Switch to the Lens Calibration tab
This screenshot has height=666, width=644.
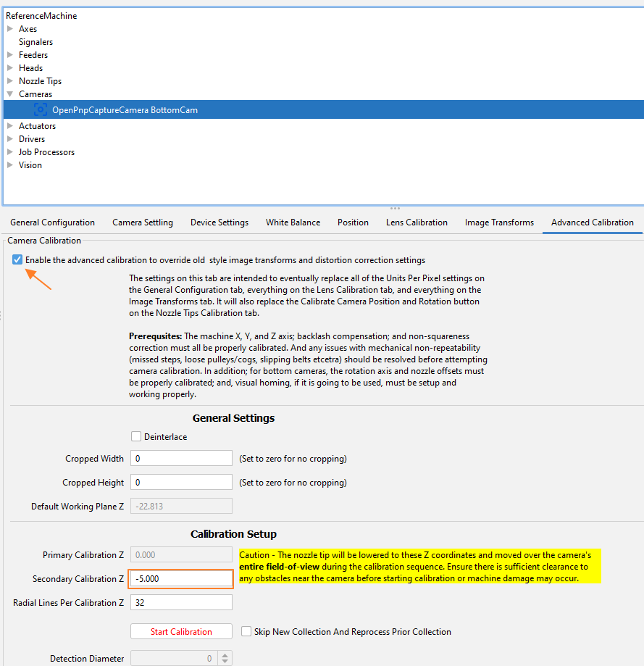(417, 222)
